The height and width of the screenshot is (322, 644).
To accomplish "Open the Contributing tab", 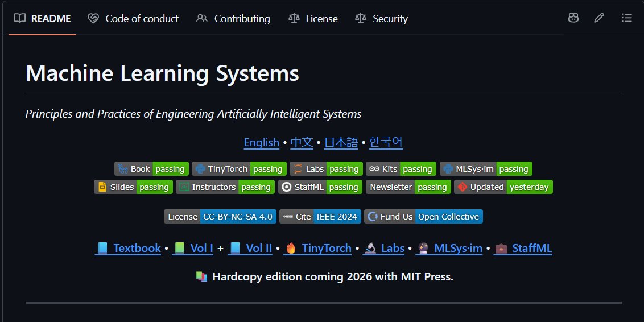I will click(233, 18).
